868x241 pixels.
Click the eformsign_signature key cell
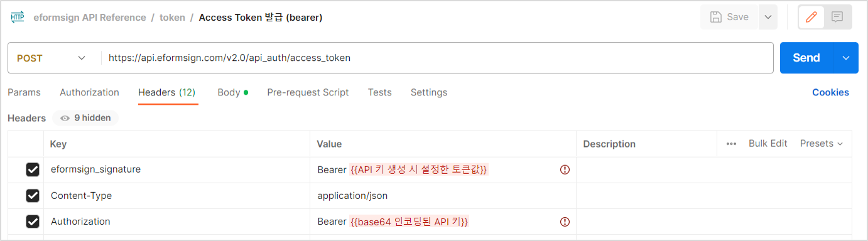(177, 169)
